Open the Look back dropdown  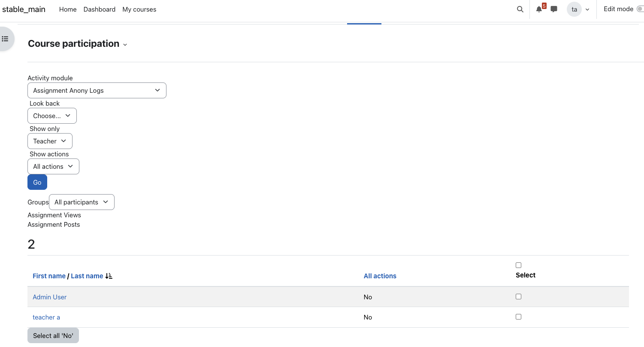52,116
